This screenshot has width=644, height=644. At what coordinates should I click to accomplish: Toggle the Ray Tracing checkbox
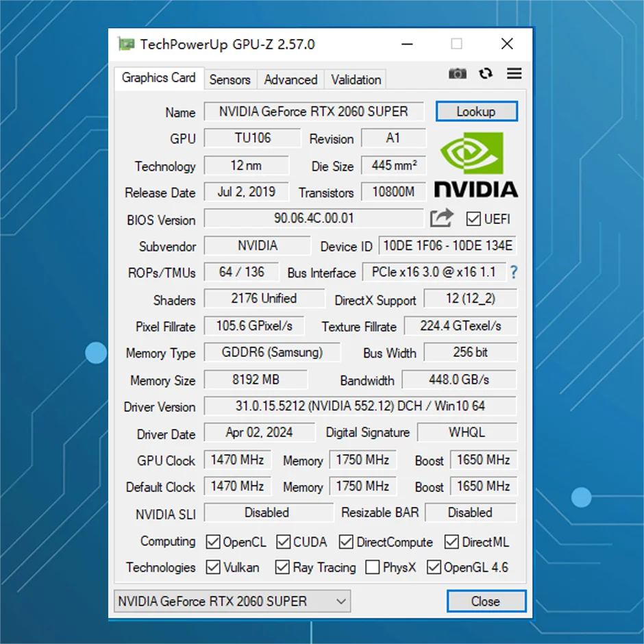pos(282,567)
